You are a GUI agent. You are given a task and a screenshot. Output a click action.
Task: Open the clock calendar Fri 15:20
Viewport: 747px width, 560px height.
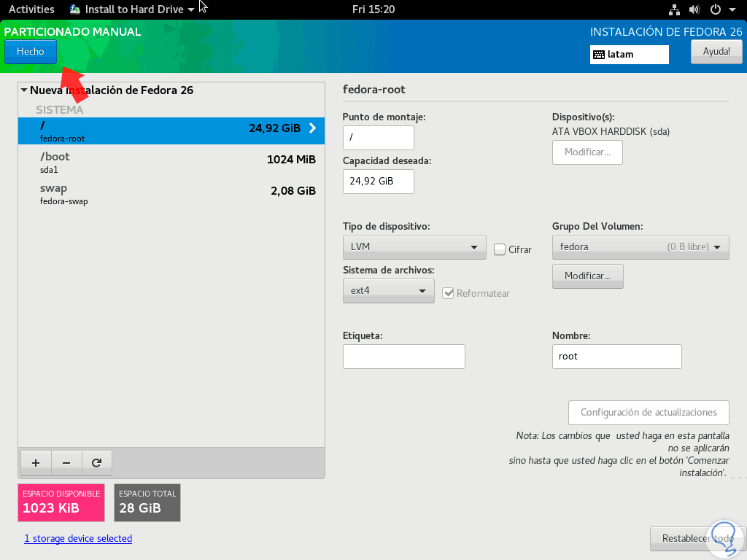click(373, 9)
